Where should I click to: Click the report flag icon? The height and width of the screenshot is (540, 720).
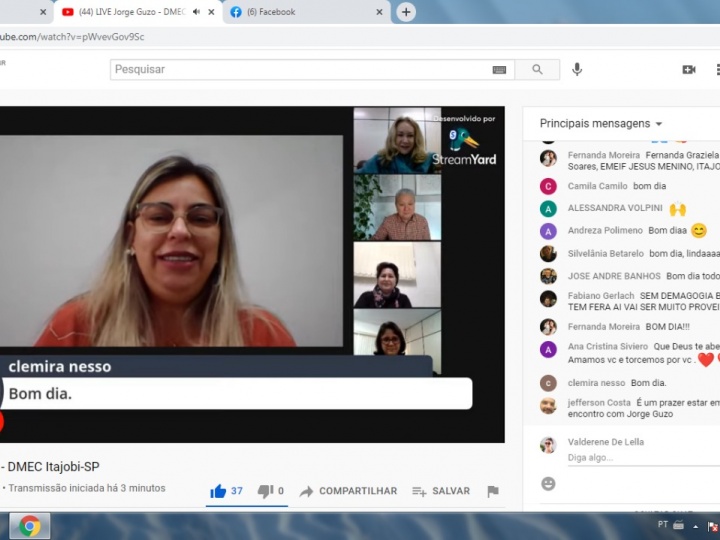click(x=492, y=491)
